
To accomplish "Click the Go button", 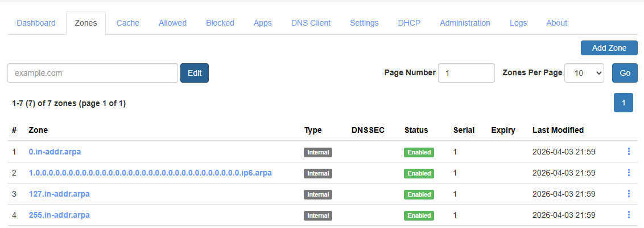I will [x=625, y=73].
